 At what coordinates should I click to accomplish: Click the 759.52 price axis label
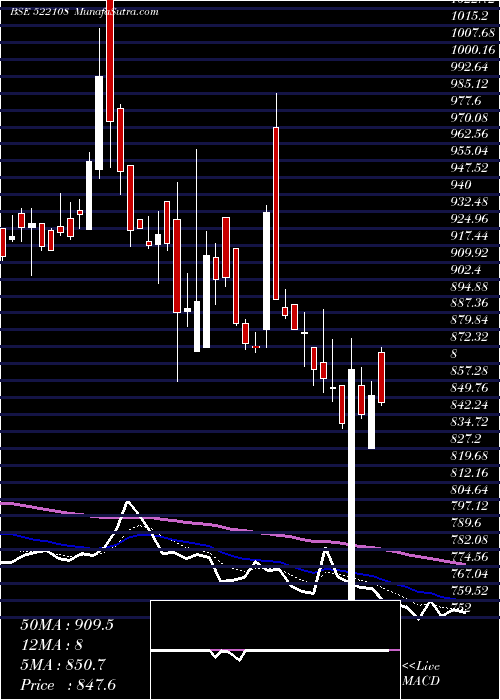click(471, 590)
